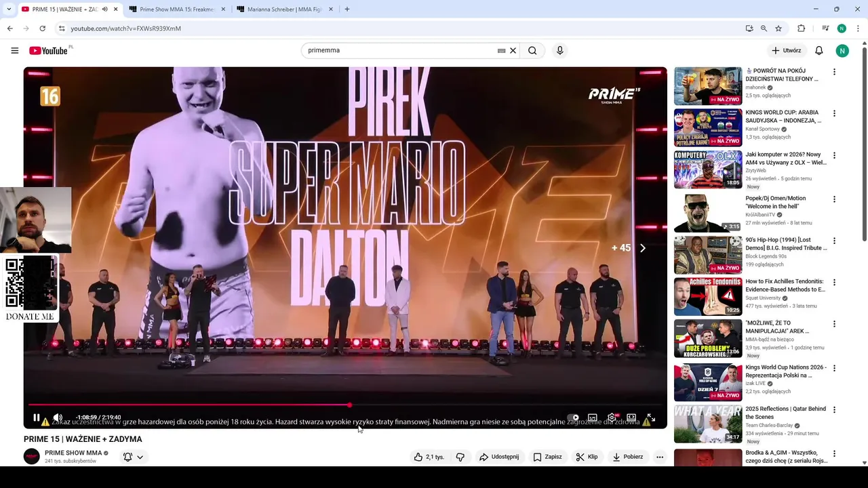868x488 pixels.
Task: Switch to theater mode in the player
Action: (x=631, y=418)
